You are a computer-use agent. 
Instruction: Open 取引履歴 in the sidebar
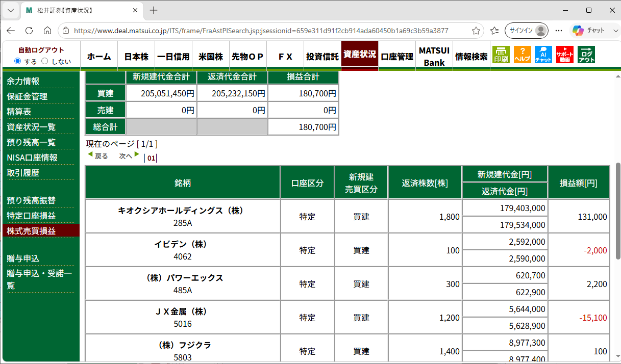point(23,173)
